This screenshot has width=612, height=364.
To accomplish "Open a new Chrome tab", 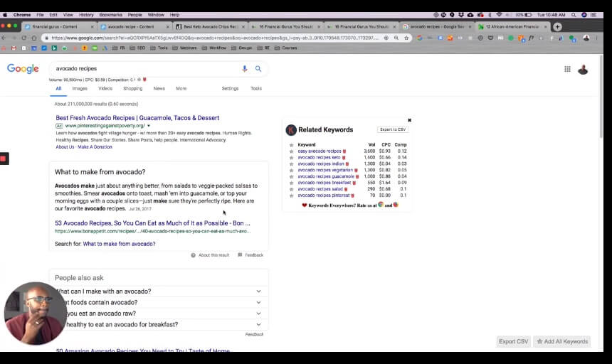I will click(x=557, y=26).
